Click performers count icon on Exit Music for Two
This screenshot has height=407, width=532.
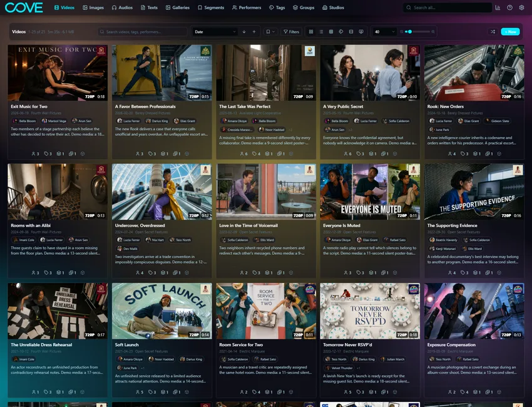pyautogui.click(x=35, y=154)
